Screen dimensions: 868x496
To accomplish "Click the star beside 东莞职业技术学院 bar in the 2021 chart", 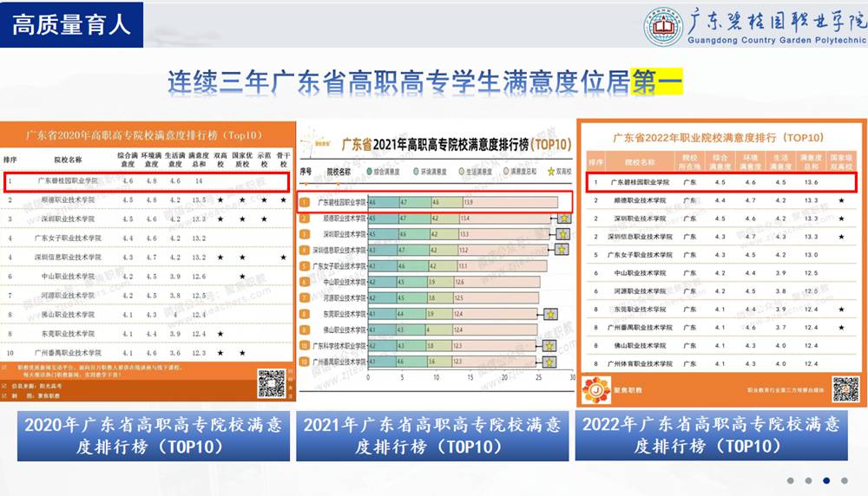I will (x=550, y=314).
